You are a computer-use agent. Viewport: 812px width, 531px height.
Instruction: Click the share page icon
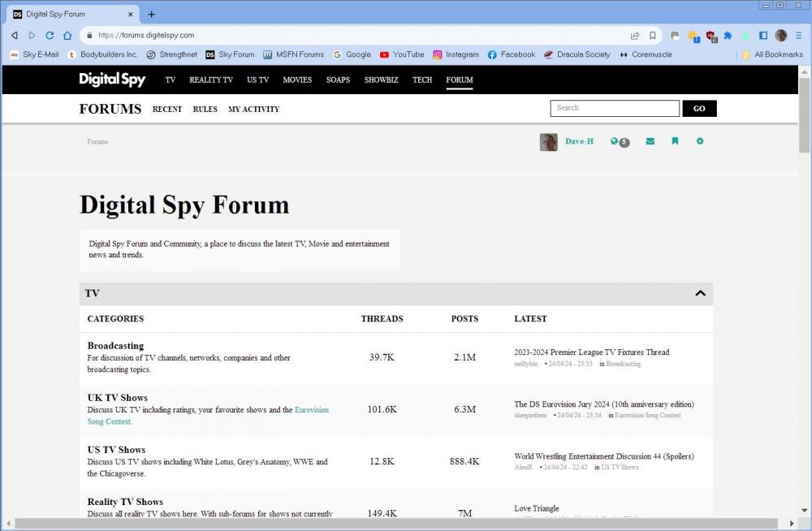tap(634, 36)
